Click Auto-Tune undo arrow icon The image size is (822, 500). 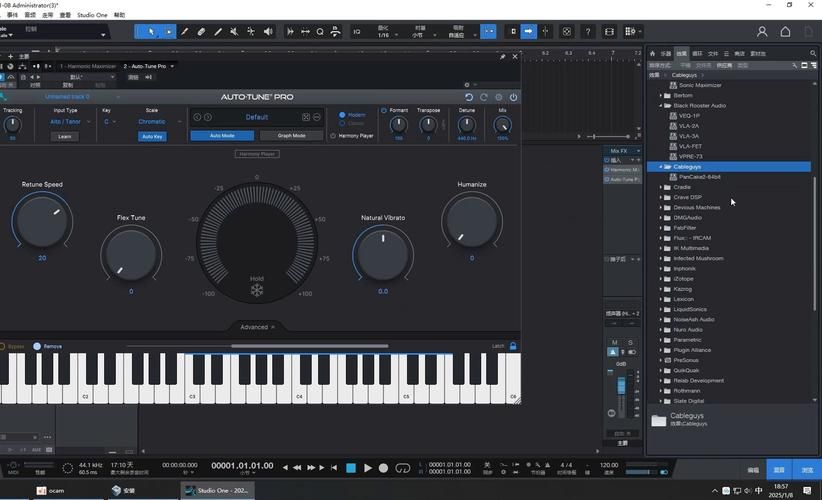coord(469,97)
